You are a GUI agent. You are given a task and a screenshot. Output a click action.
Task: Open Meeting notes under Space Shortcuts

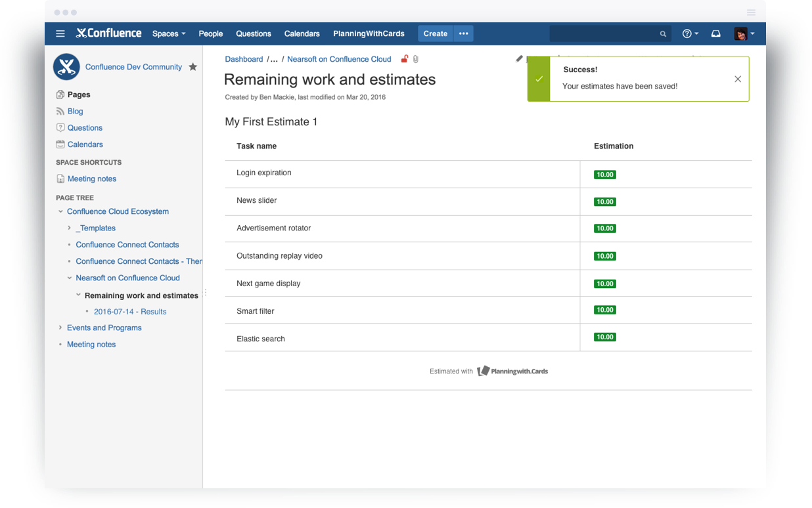click(x=92, y=179)
